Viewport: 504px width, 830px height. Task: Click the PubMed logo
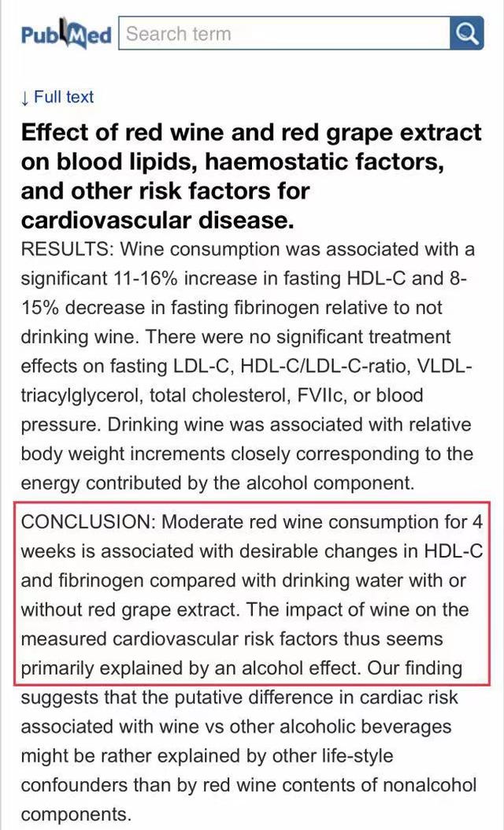point(66,35)
